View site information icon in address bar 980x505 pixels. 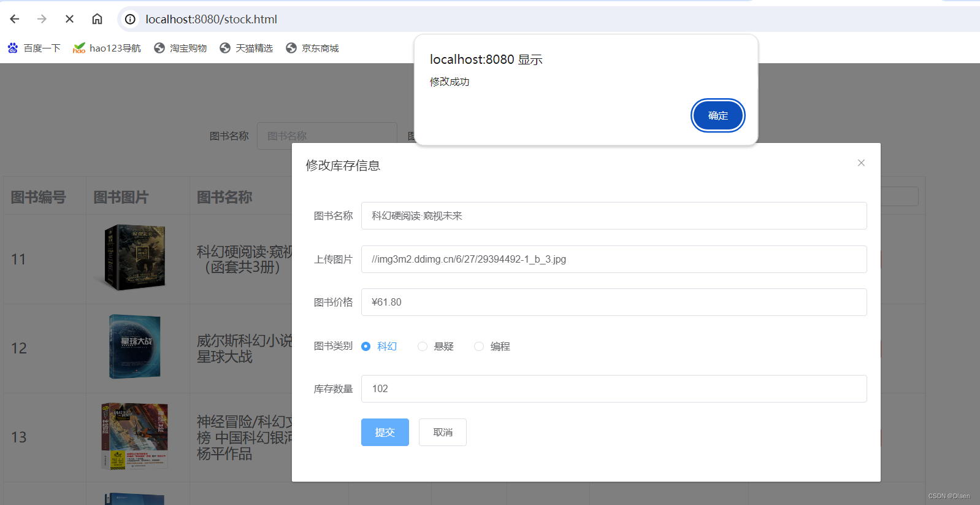pos(130,19)
